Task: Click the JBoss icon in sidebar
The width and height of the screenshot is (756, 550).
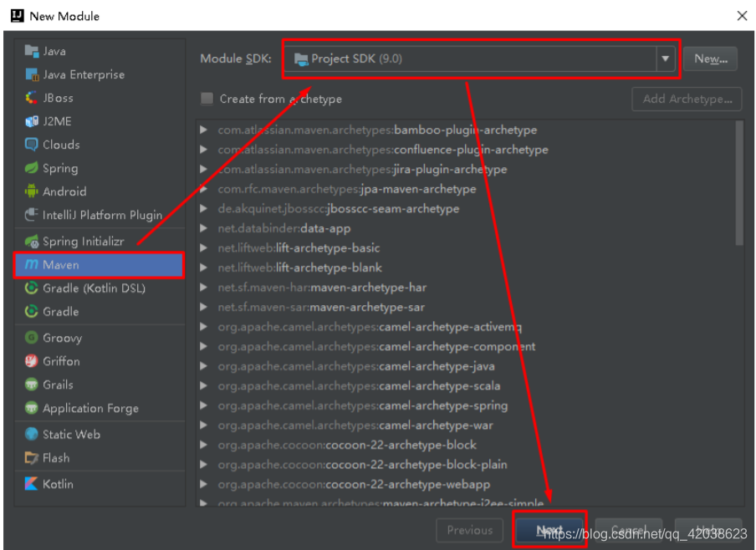Action: click(x=31, y=98)
